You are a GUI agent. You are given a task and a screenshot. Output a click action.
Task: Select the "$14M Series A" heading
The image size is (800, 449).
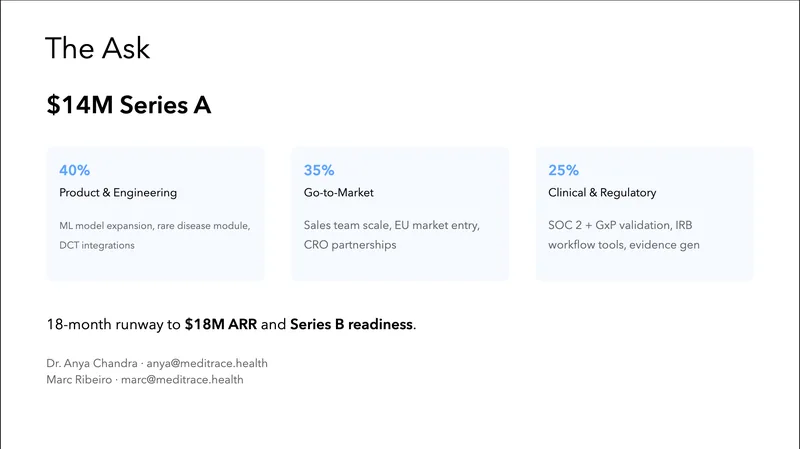coord(128,105)
